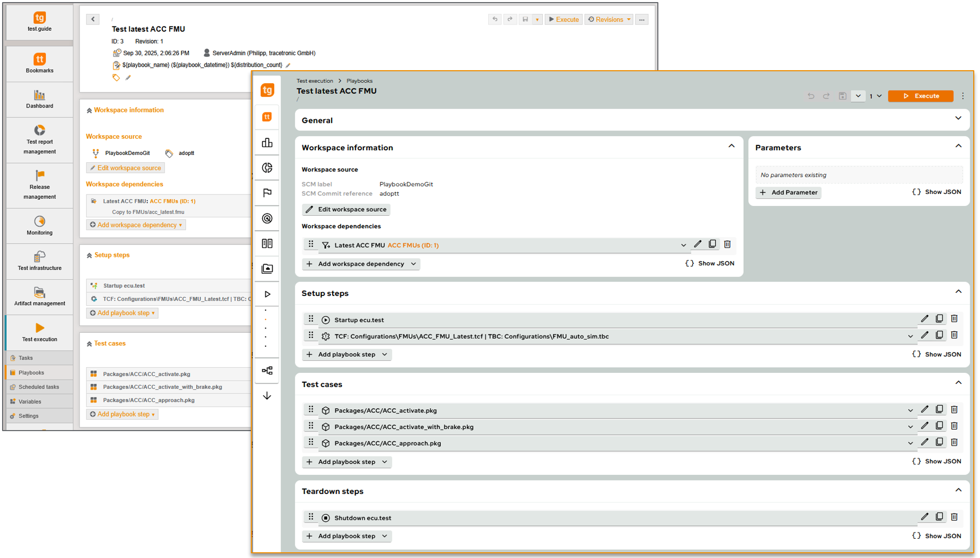Screen dimensions: 980x558
Task: Click the Artifact management sidebar icon
Action: pos(39,296)
